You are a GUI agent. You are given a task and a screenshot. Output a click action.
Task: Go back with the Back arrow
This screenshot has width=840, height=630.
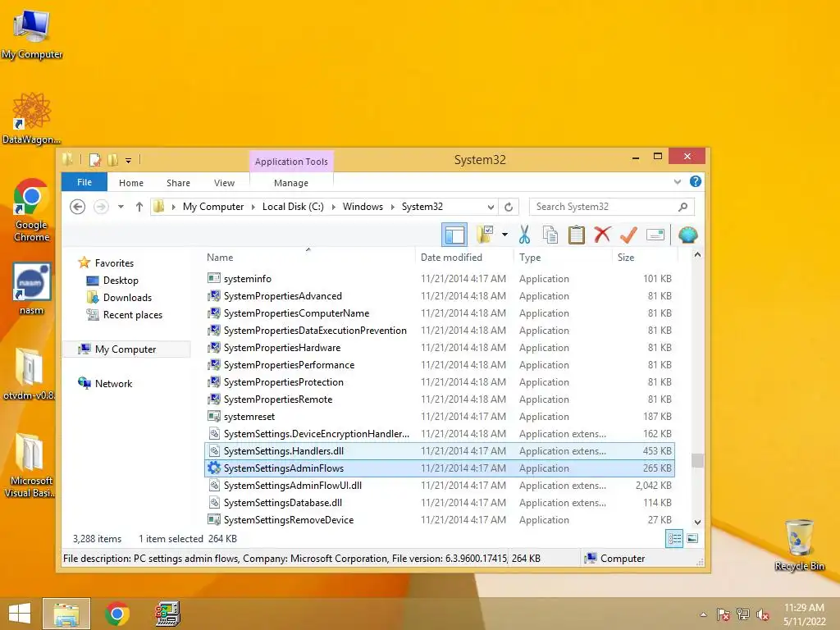(x=78, y=207)
